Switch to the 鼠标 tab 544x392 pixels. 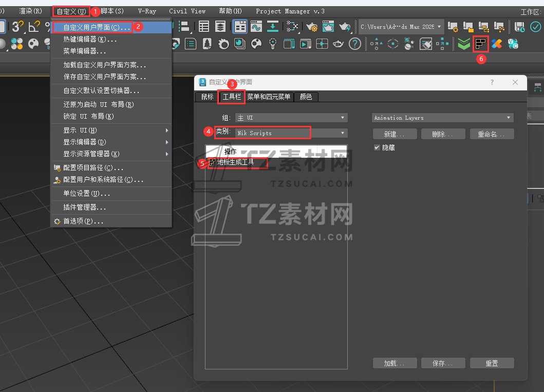click(208, 97)
